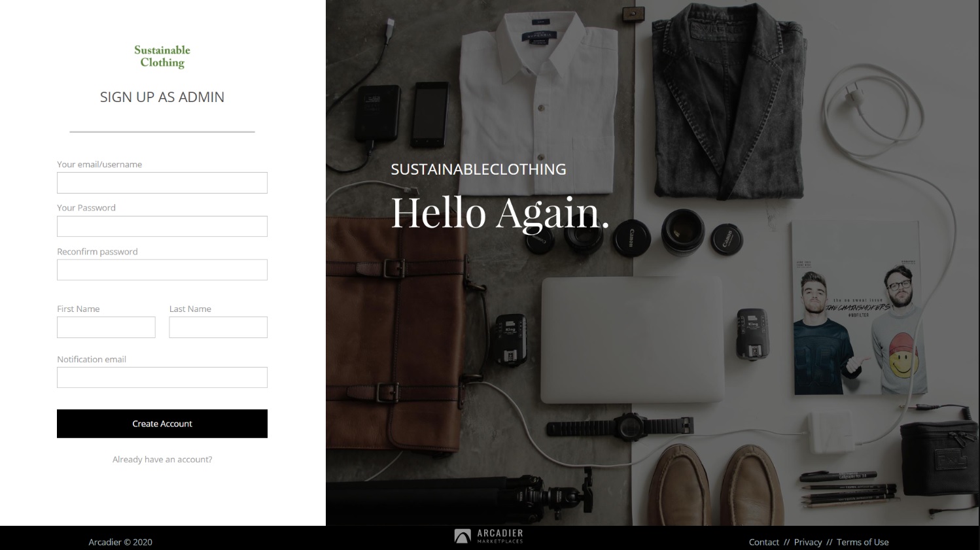Focus the Your email/username field

pos(162,183)
